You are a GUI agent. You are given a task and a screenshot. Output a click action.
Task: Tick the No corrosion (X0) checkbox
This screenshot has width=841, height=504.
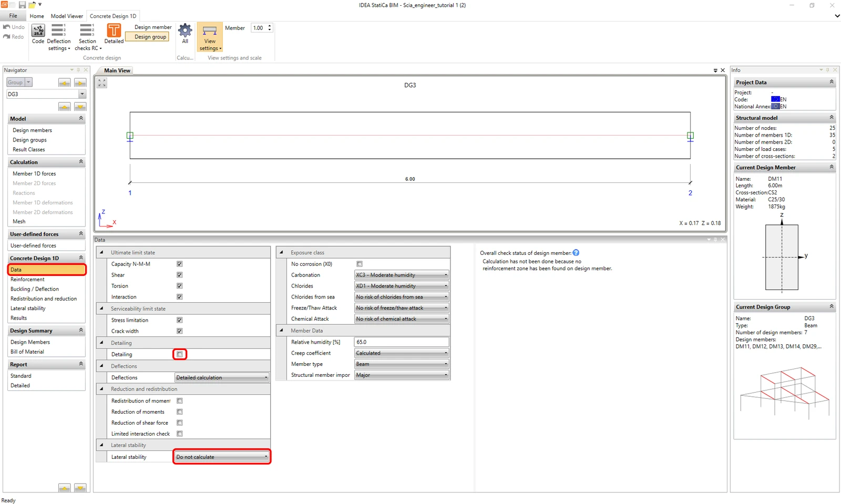pyautogui.click(x=360, y=264)
